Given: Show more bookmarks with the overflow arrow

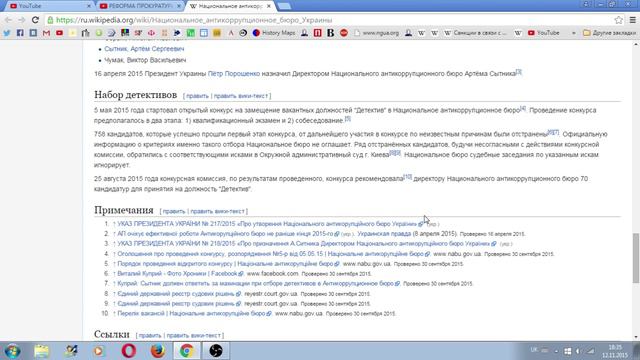Looking at the screenshot, I should pos(573,33).
